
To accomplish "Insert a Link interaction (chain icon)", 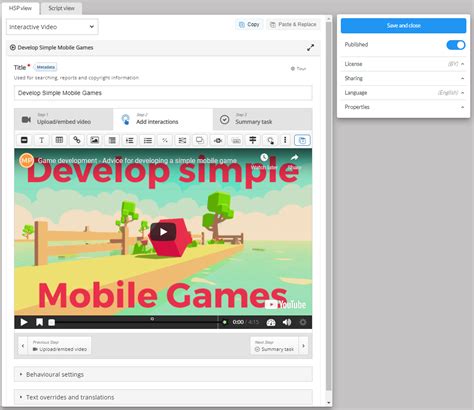I will click(77, 140).
